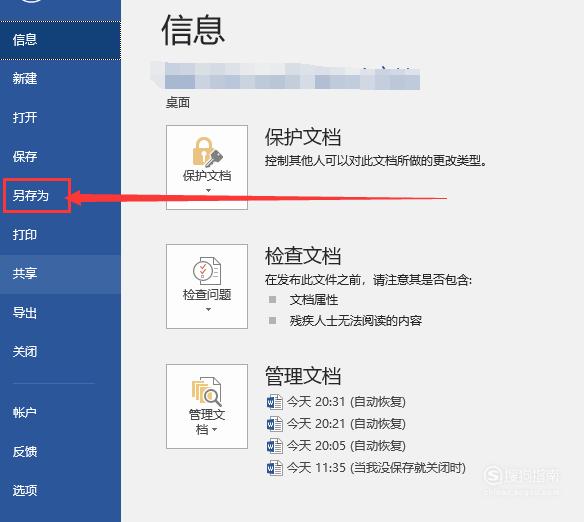Click Word file icon beside 今天 20:31

pyautogui.click(x=275, y=402)
